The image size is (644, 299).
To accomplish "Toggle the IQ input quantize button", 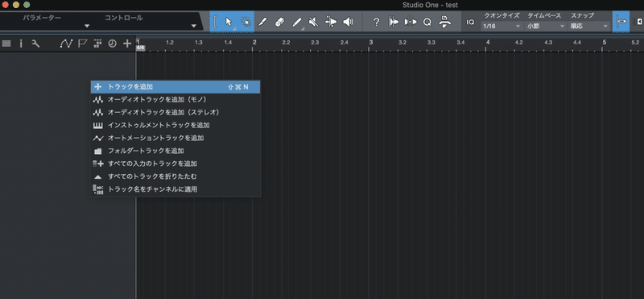I will tap(470, 23).
